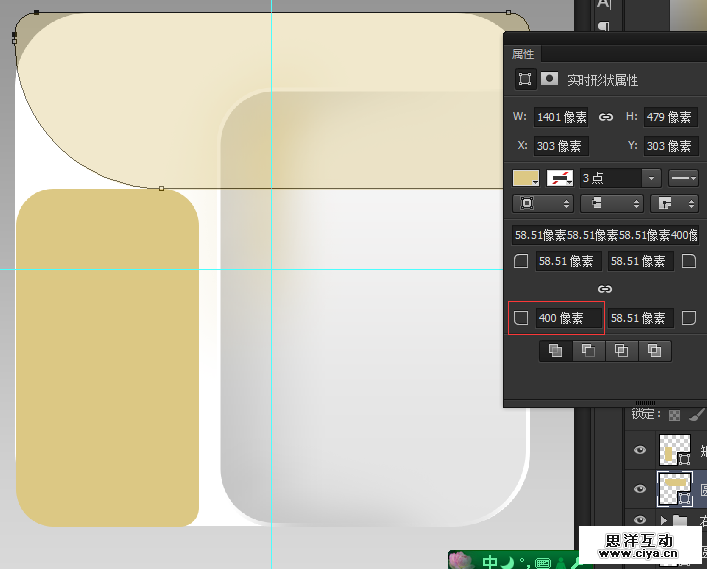Expand the layer group folder arrow
Screen dimensions: 707x569
(x=663, y=519)
